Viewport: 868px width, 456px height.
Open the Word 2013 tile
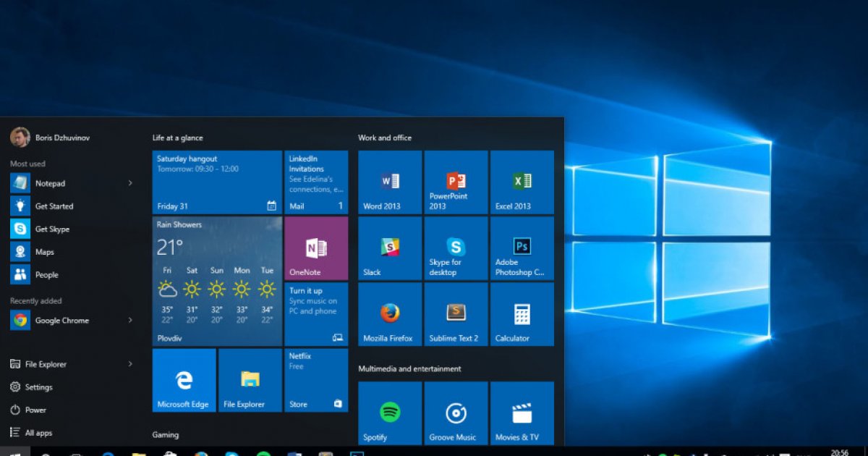click(x=390, y=182)
